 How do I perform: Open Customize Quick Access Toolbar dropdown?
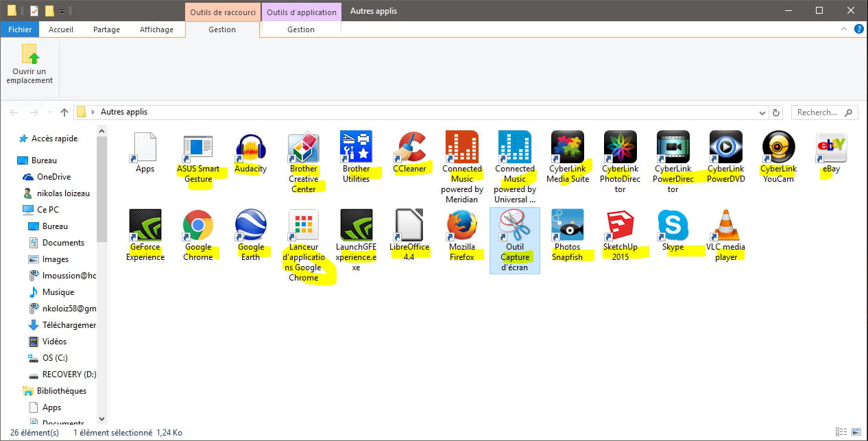62,11
